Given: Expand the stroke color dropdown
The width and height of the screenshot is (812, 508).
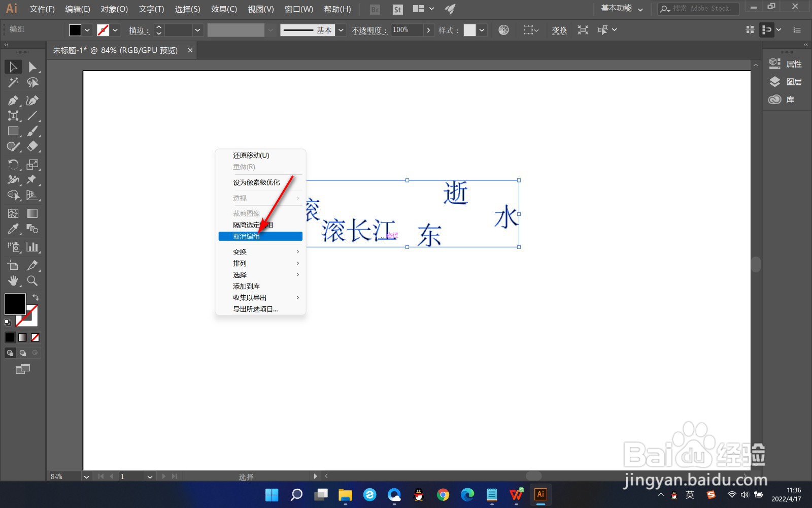Looking at the screenshot, I should 115,30.
